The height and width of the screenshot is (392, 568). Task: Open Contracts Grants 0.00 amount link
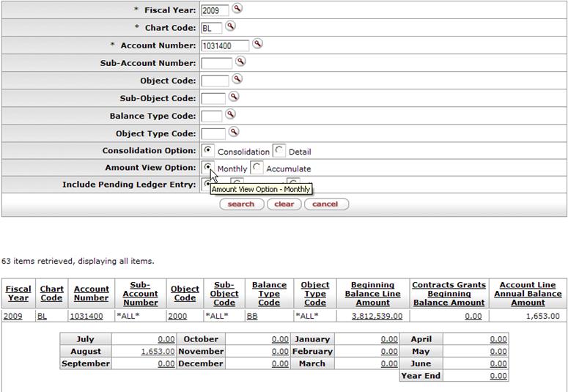(x=473, y=317)
